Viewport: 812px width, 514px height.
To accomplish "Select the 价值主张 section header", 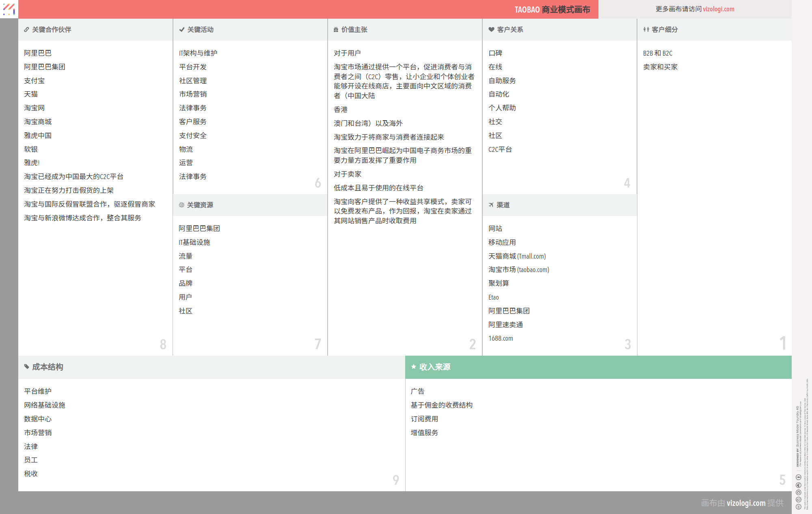I will pos(354,30).
